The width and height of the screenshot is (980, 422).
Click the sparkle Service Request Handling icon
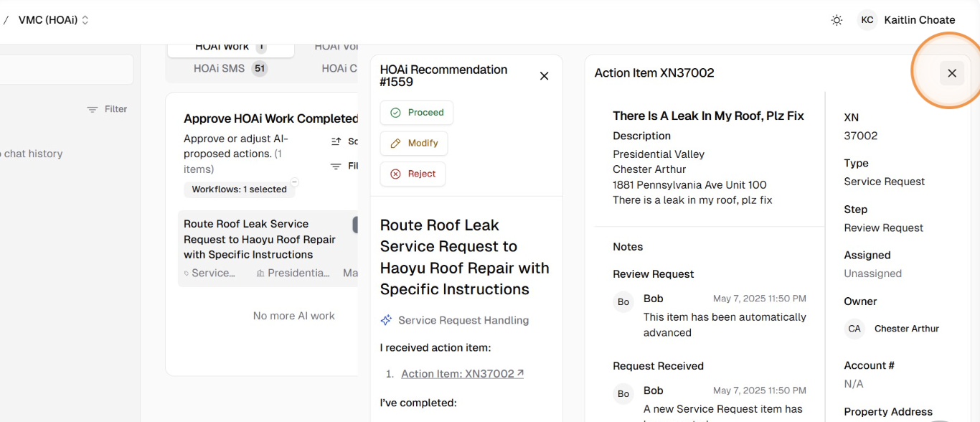click(386, 320)
